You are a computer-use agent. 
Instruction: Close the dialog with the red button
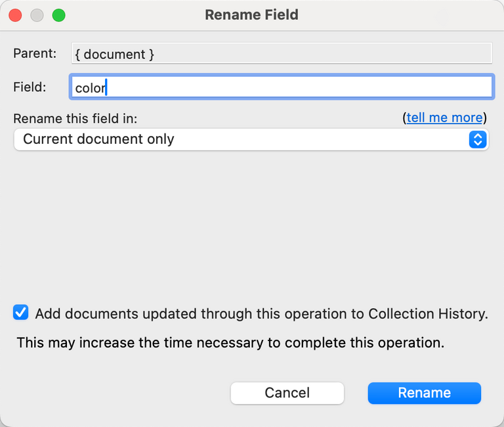tap(15, 15)
